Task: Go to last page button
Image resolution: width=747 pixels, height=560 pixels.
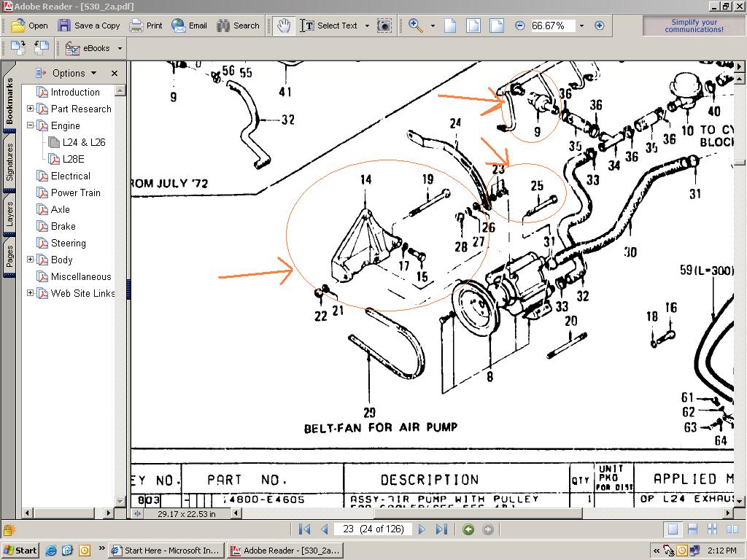Action: tap(441, 529)
